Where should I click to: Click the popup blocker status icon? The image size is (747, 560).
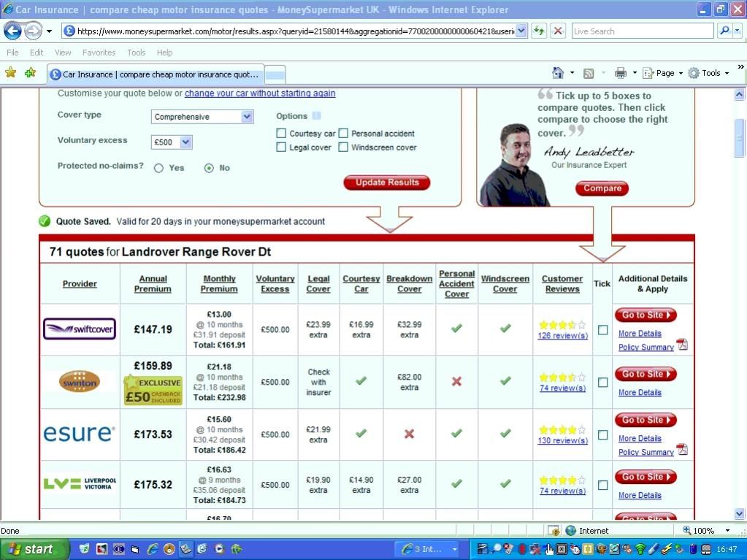553,531
